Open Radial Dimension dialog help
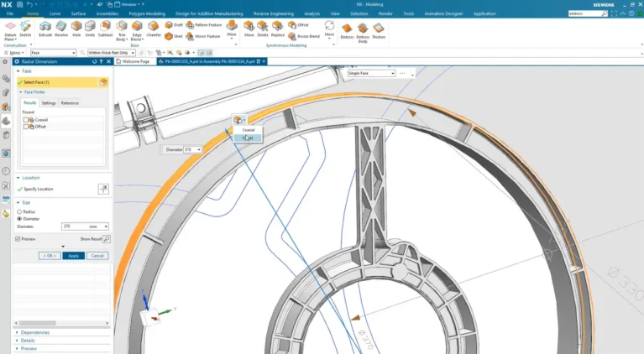 point(101,61)
